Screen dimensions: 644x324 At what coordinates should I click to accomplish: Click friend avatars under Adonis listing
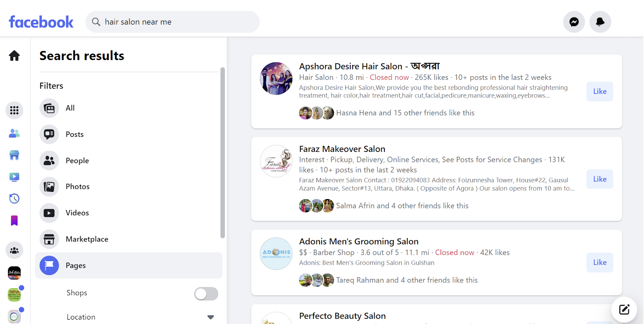[x=316, y=280]
